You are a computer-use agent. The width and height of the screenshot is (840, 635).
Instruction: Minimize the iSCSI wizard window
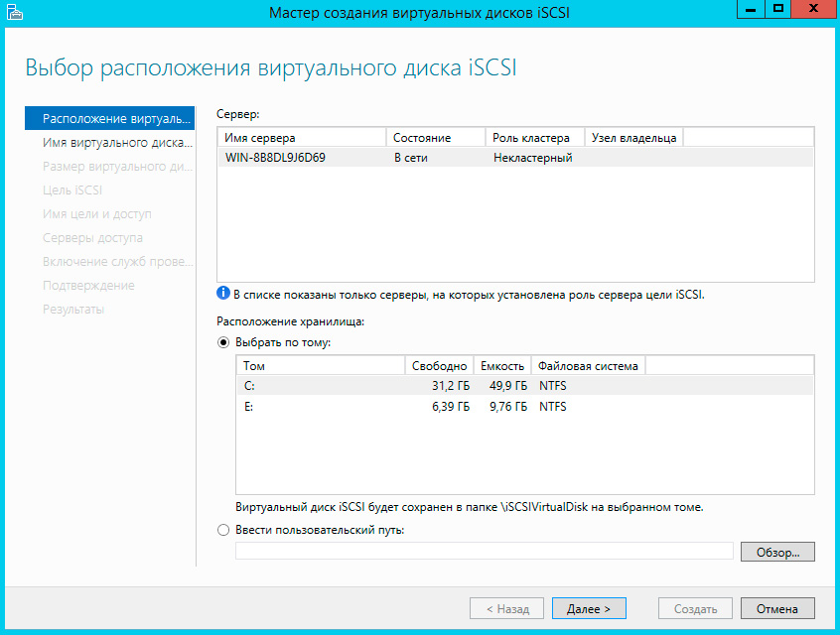[751, 9]
